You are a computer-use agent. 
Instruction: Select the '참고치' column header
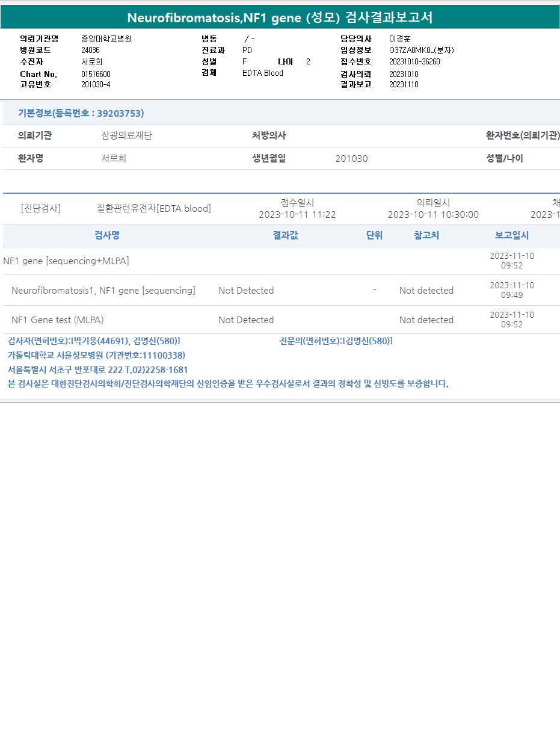coord(426,235)
